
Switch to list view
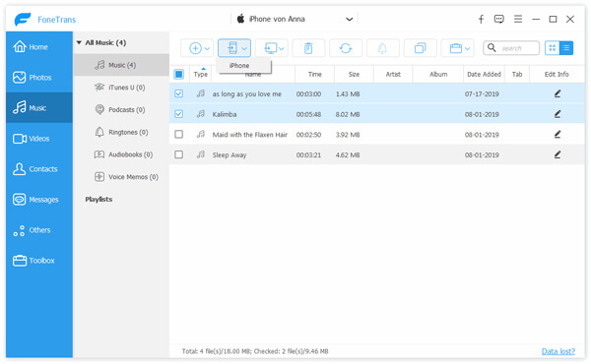point(566,48)
